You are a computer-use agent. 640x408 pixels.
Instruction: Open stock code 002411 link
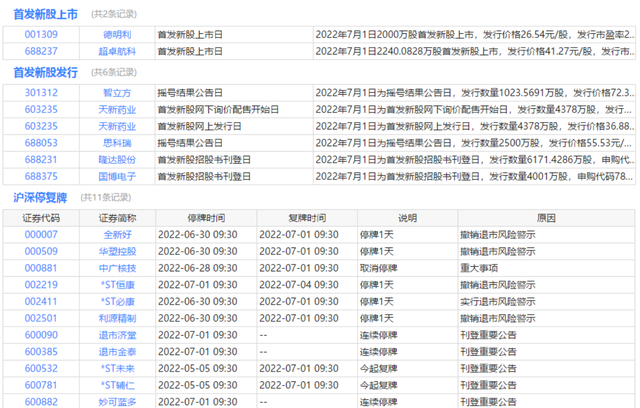tap(41, 302)
